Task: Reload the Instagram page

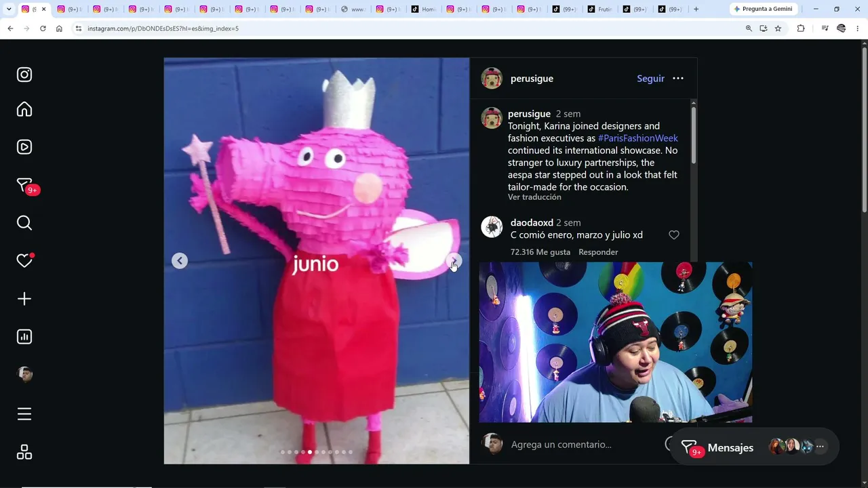Action: 43,28
